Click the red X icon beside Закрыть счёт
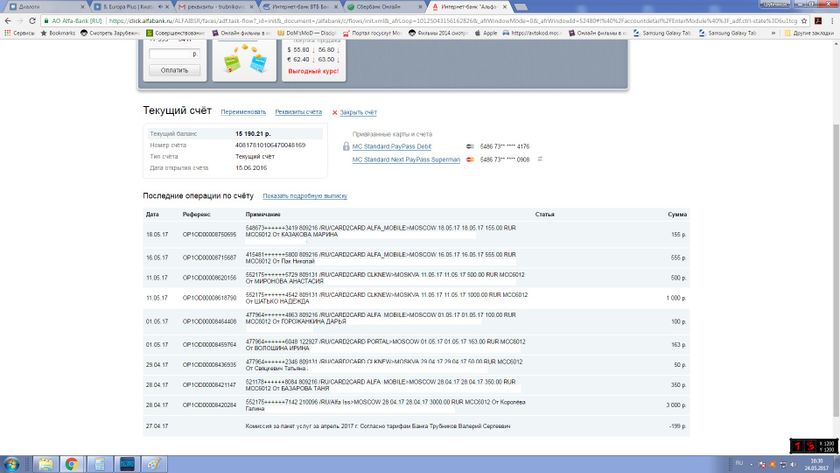The height and width of the screenshot is (473, 840). (x=334, y=112)
